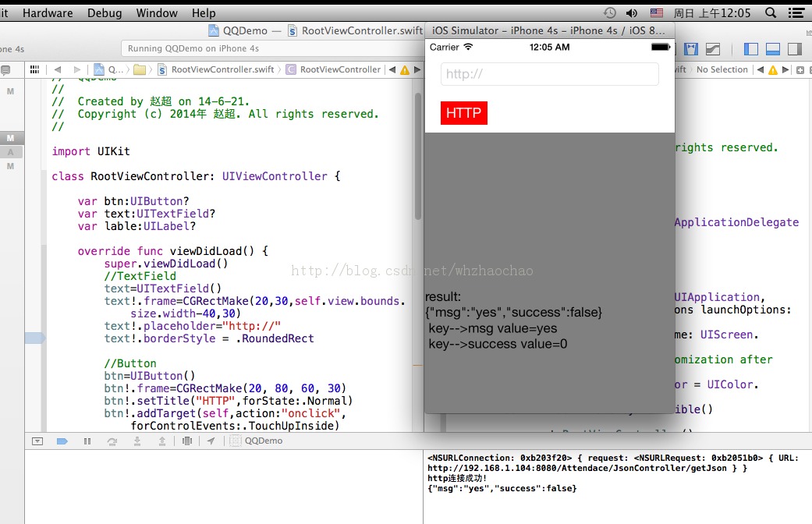Toggle breakpoints activation in debug bar
This screenshot has width=812, height=524.
62,441
